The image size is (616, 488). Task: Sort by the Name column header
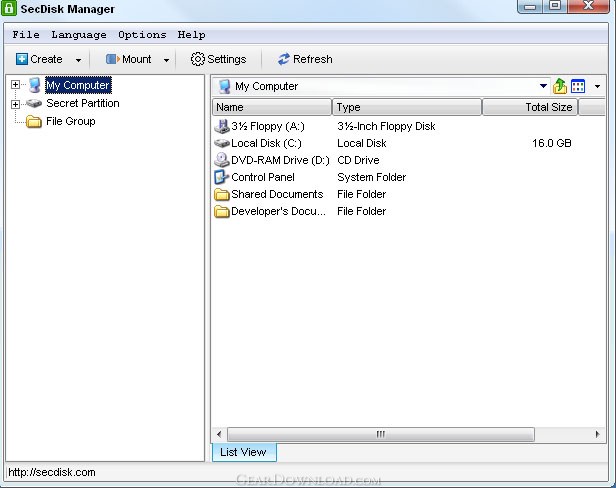(272, 107)
